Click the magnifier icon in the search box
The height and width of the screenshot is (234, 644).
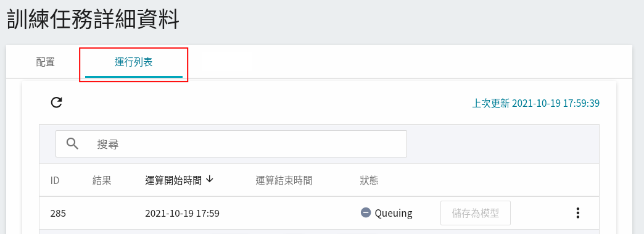[72, 144]
